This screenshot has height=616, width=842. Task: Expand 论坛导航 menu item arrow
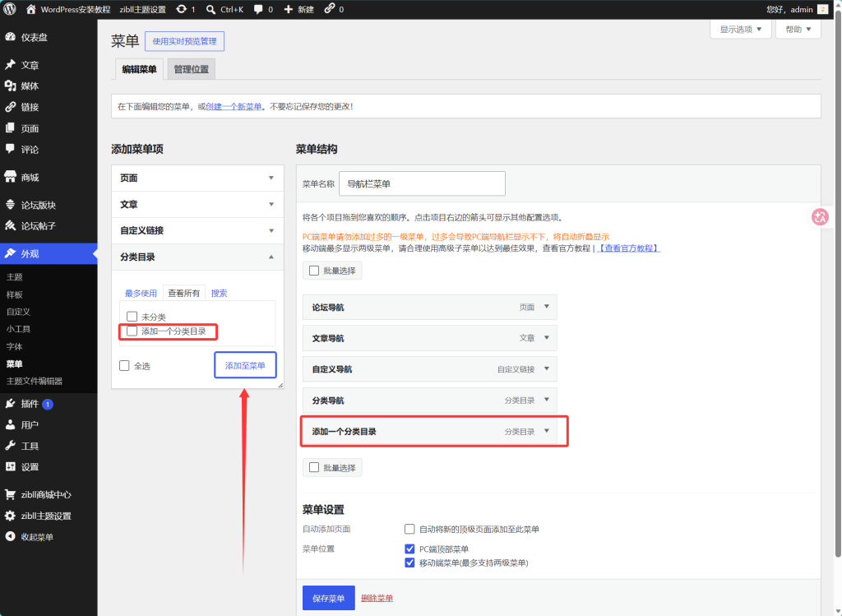tap(547, 307)
